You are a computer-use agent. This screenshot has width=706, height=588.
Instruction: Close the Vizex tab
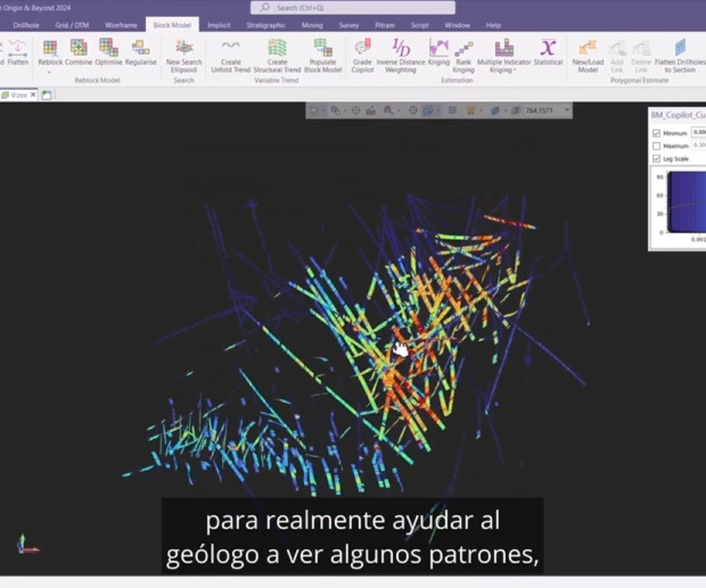33,95
